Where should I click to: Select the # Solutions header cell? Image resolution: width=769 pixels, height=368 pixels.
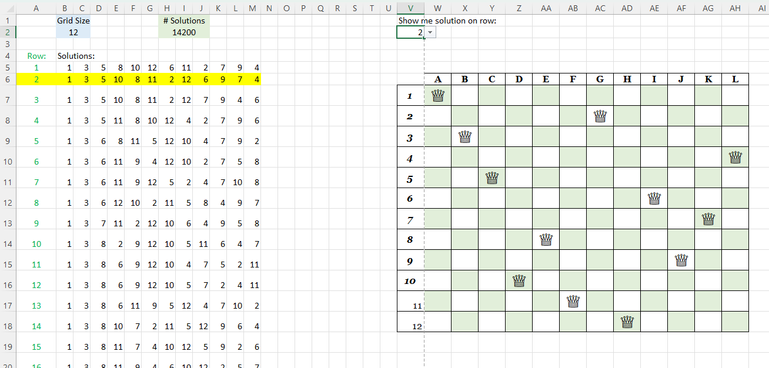[184, 21]
